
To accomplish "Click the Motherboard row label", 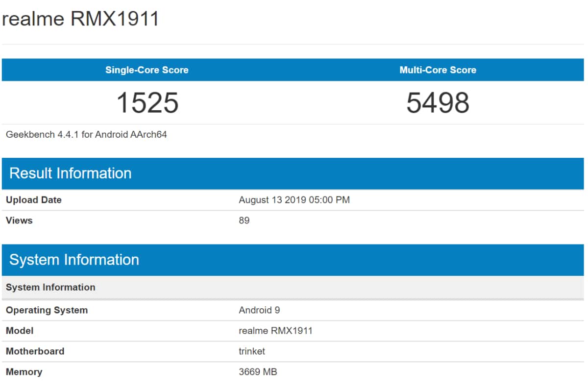I will pos(35,351).
